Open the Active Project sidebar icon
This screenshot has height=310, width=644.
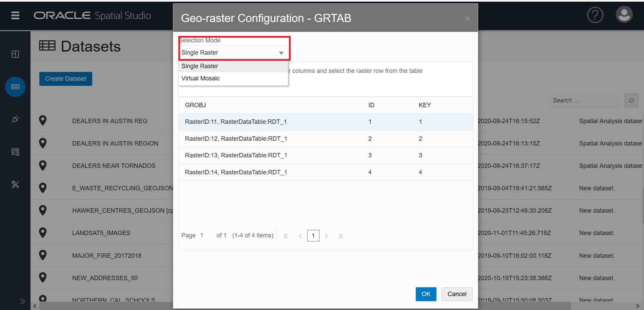(x=15, y=54)
